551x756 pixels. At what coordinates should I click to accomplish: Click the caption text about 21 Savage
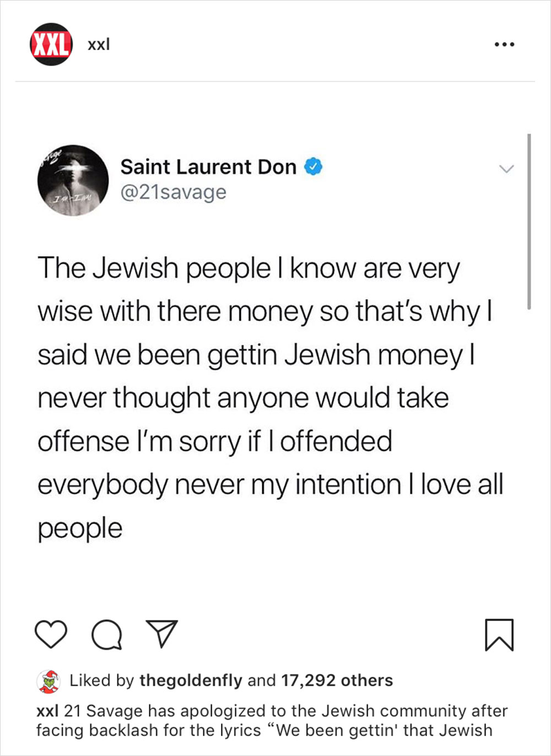(x=272, y=721)
